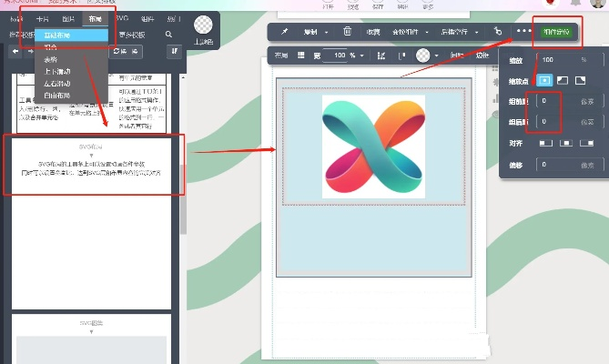Click the search magnifier icon in left panel
609x364 pixels.
pos(169,34)
